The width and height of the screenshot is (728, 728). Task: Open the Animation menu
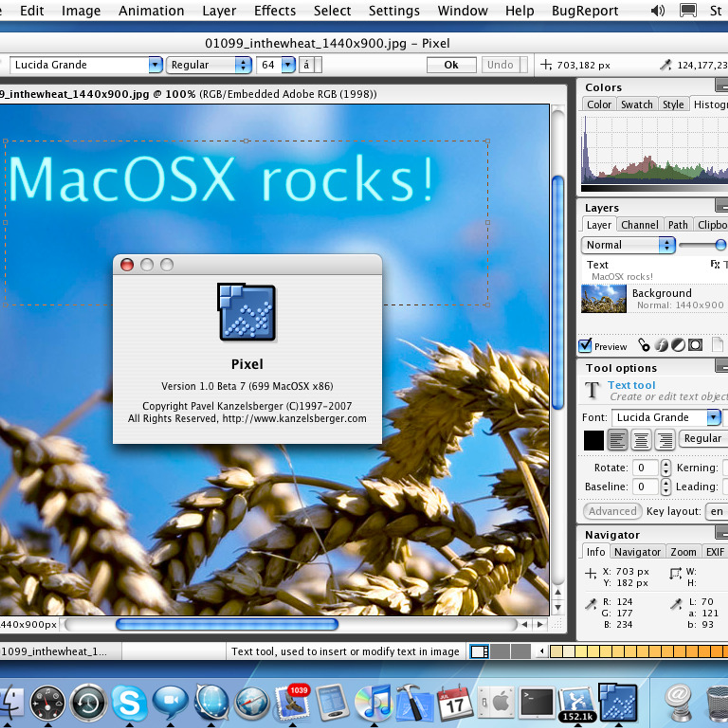pyautogui.click(x=152, y=10)
